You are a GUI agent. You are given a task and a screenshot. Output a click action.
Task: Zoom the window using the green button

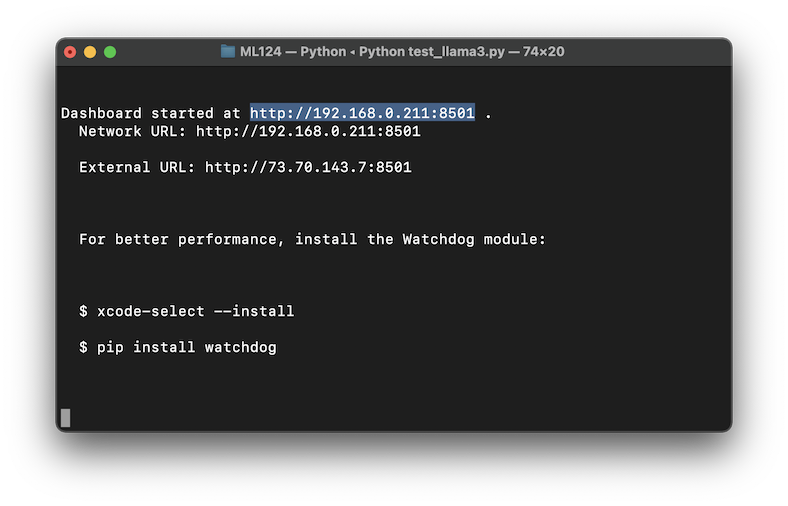pos(110,52)
